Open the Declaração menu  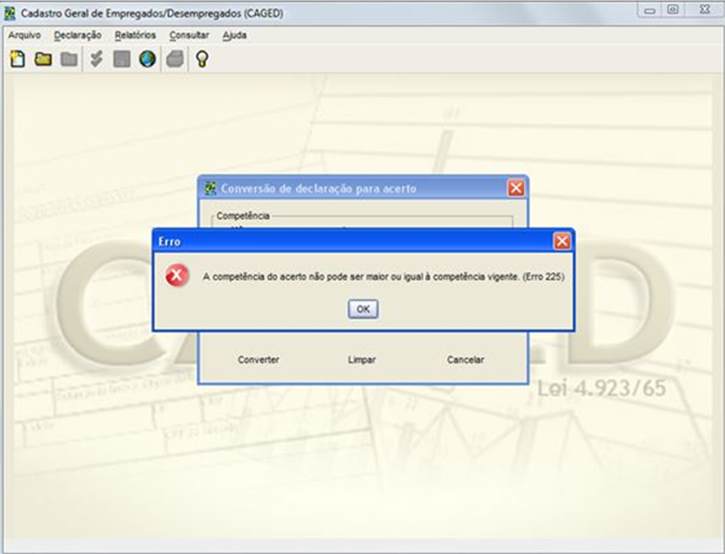pos(77,35)
